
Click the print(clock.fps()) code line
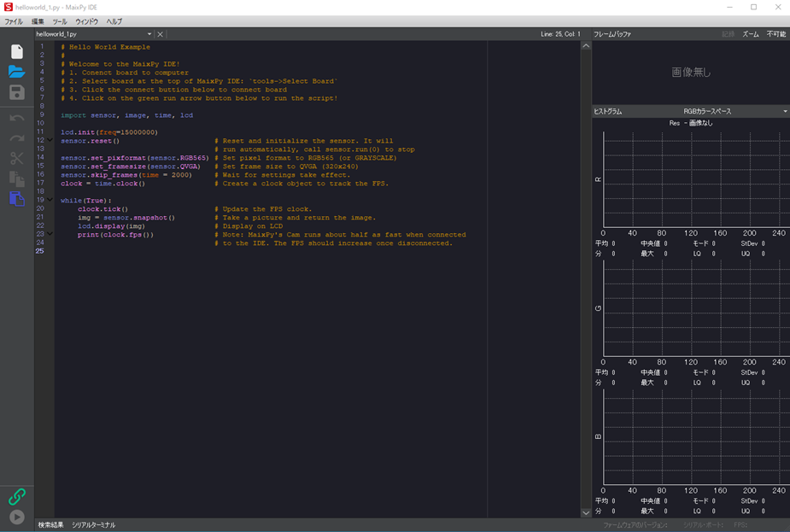pos(115,235)
